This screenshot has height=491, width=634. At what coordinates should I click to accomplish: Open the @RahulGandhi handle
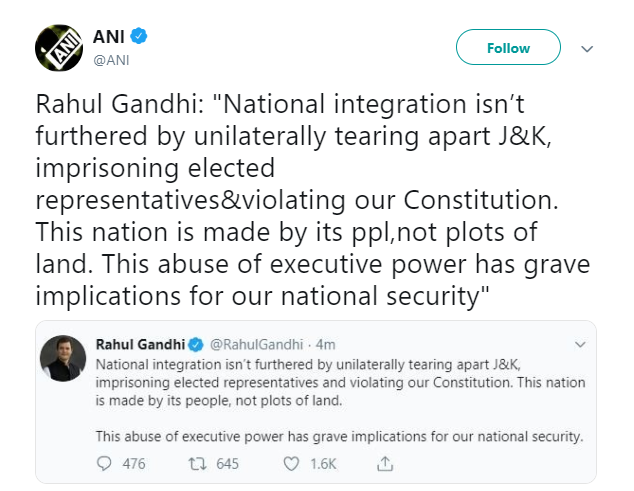pos(254,345)
